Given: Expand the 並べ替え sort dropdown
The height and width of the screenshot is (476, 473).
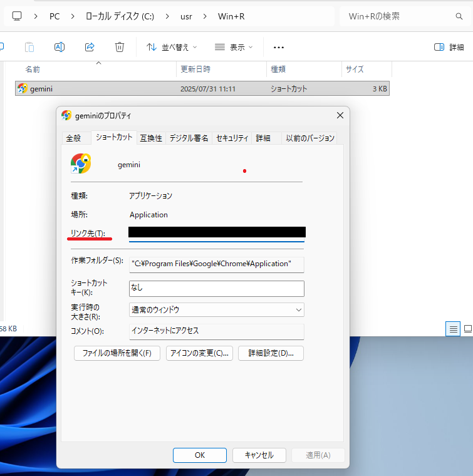Looking at the screenshot, I should (x=172, y=47).
